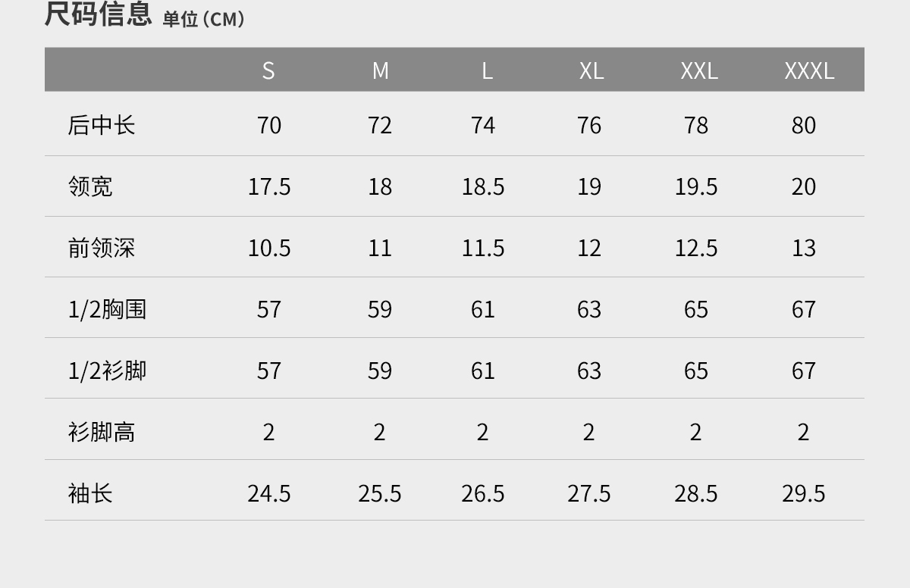Select the 11.5 value in 前领深 row
This screenshot has height=588, width=910.
point(483,248)
